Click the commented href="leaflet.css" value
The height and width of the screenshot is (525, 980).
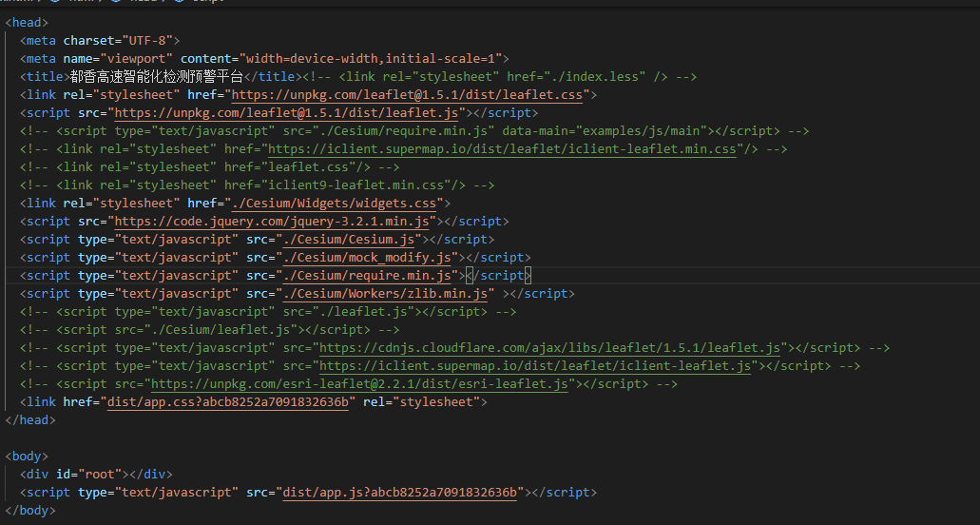click(308, 167)
